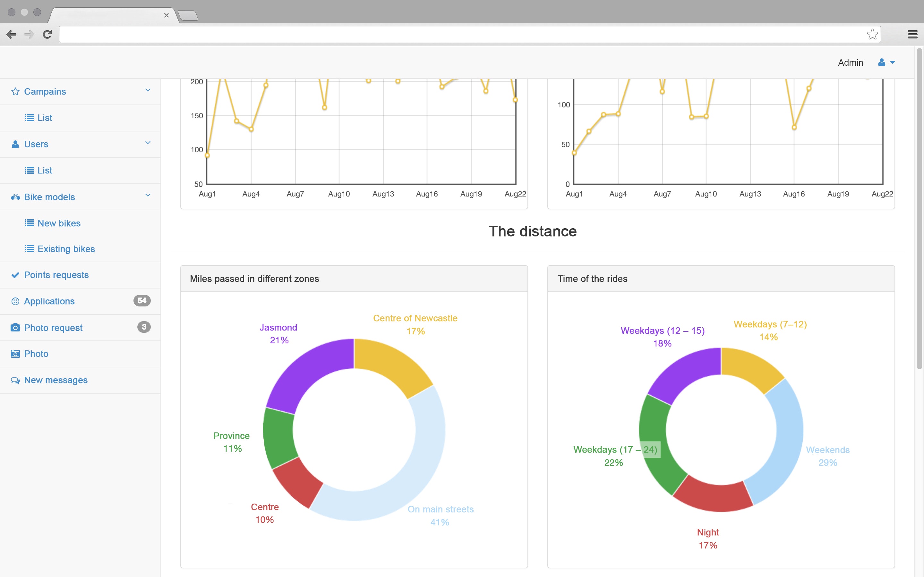Click the sad face Applications icon
This screenshot has width=924, height=577.
[15, 301]
